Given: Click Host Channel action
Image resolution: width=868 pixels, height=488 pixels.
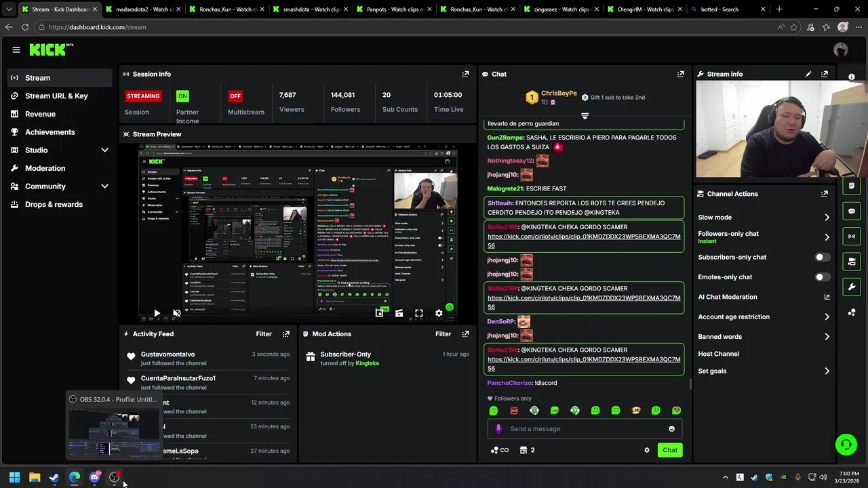Looking at the screenshot, I should (719, 354).
